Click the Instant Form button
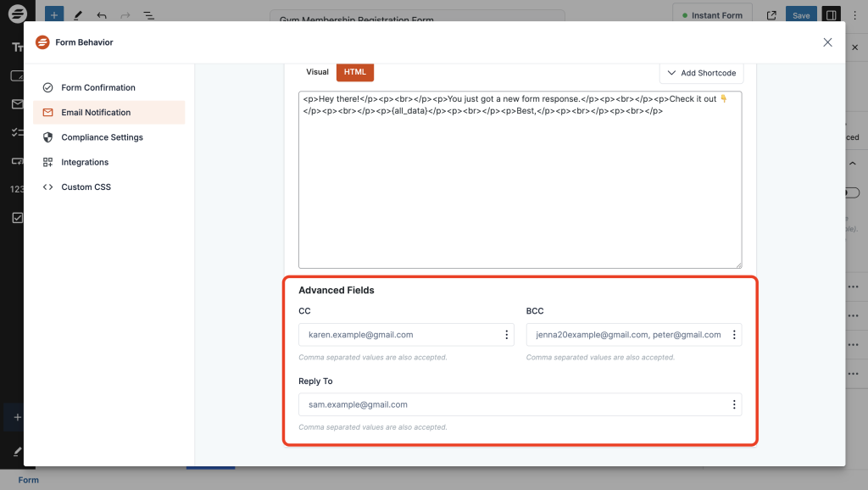868x490 pixels. coord(713,15)
